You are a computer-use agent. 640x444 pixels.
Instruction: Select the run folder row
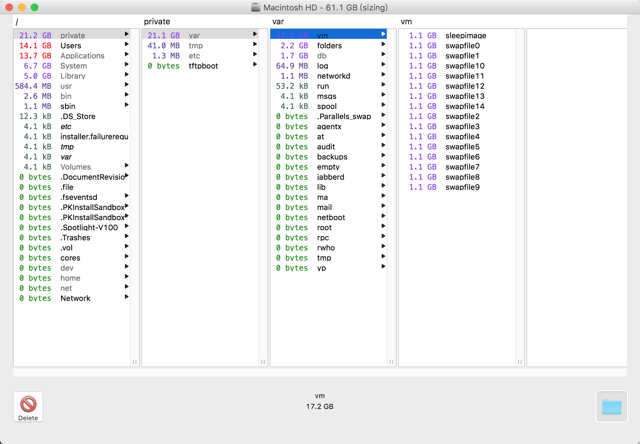point(329,86)
